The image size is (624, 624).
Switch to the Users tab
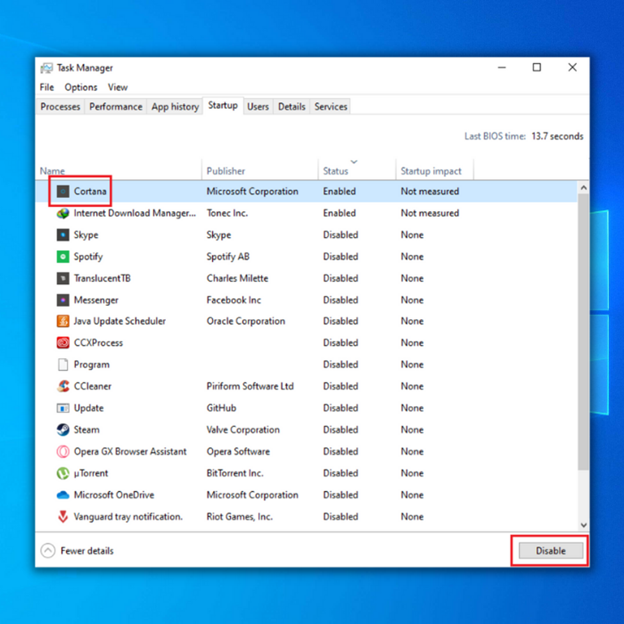pos(258,107)
